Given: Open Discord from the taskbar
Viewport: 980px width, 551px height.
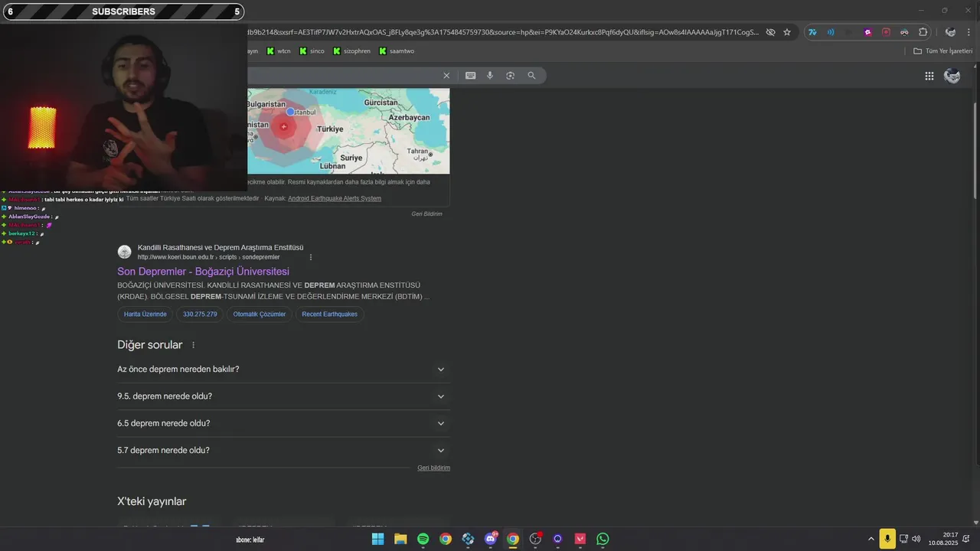Looking at the screenshot, I should click(491, 540).
